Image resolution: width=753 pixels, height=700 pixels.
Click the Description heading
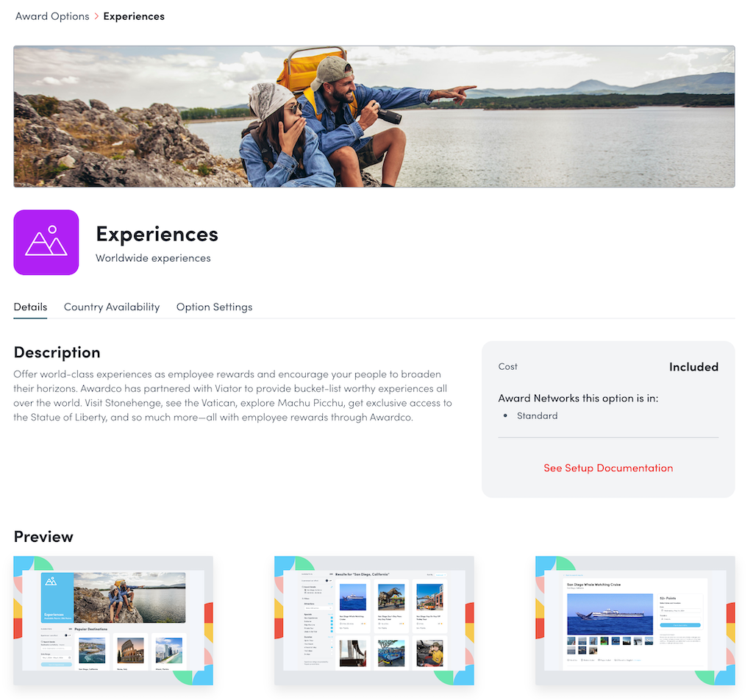(x=57, y=351)
